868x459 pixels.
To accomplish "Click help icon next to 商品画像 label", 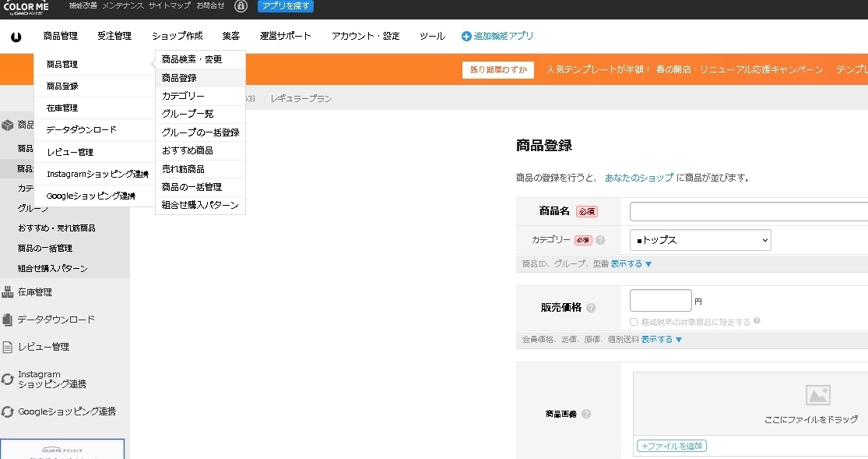I will (586, 414).
